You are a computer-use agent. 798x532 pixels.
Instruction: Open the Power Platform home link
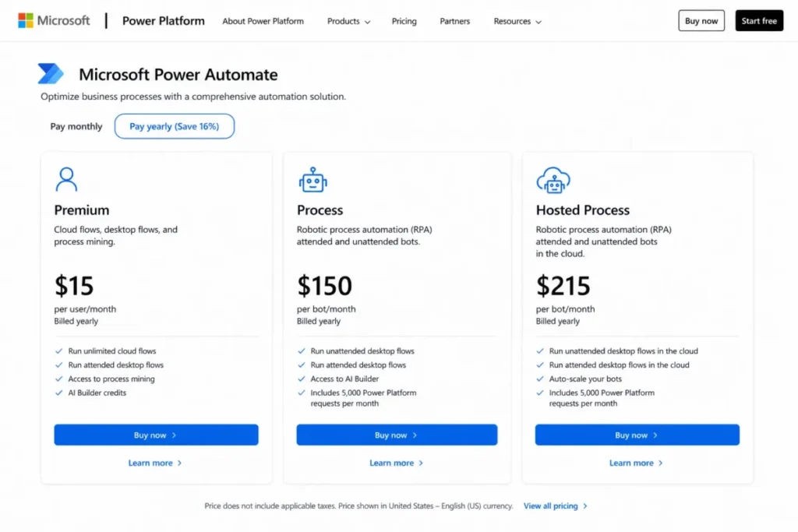point(164,21)
